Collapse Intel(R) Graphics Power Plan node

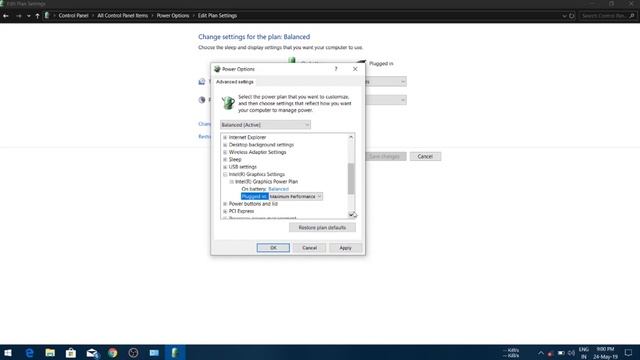click(231, 182)
